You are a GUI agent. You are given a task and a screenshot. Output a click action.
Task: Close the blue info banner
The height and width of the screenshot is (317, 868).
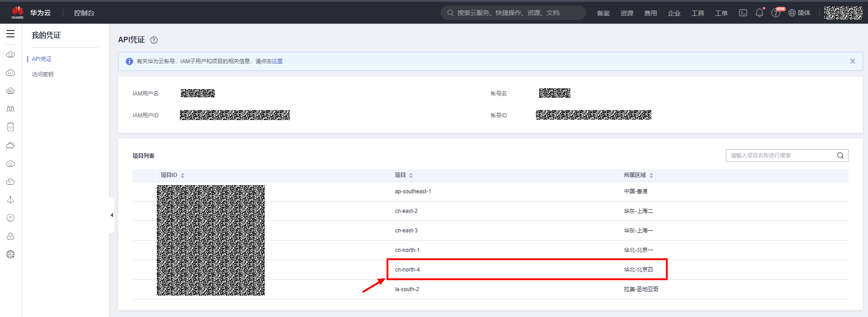853,61
